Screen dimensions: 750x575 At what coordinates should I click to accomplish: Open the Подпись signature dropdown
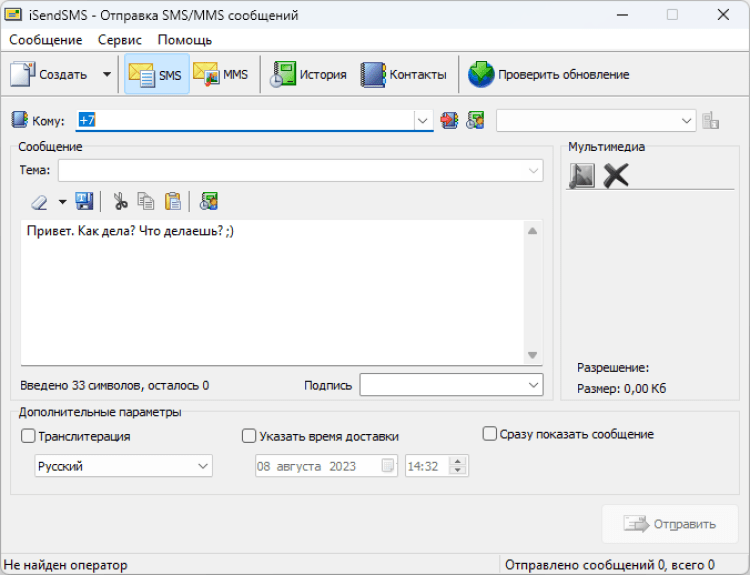(533, 385)
